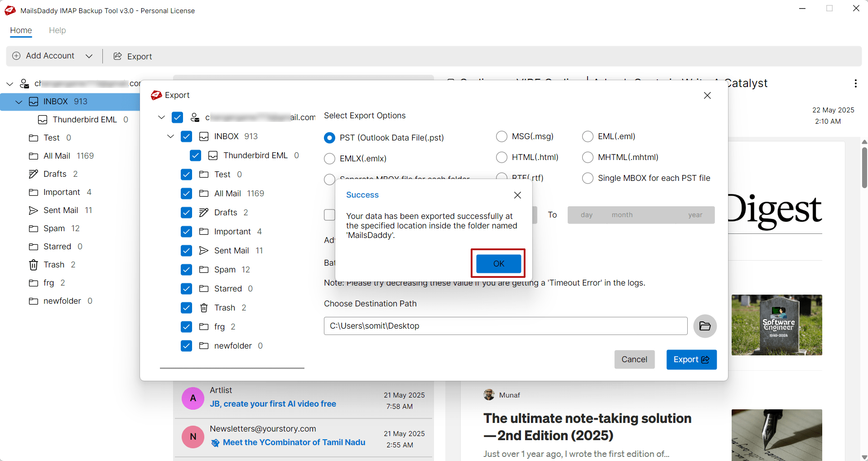Image resolution: width=868 pixels, height=461 pixels.
Task: Click Trash bin icon in Export tree
Action: point(204,308)
